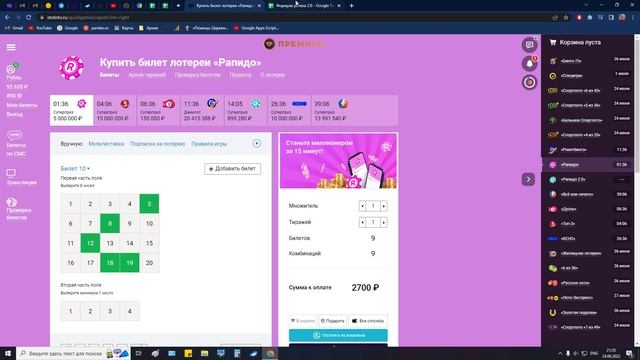Click the Windows taskbar search box
The image size is (640, 360).
point(73,353)
